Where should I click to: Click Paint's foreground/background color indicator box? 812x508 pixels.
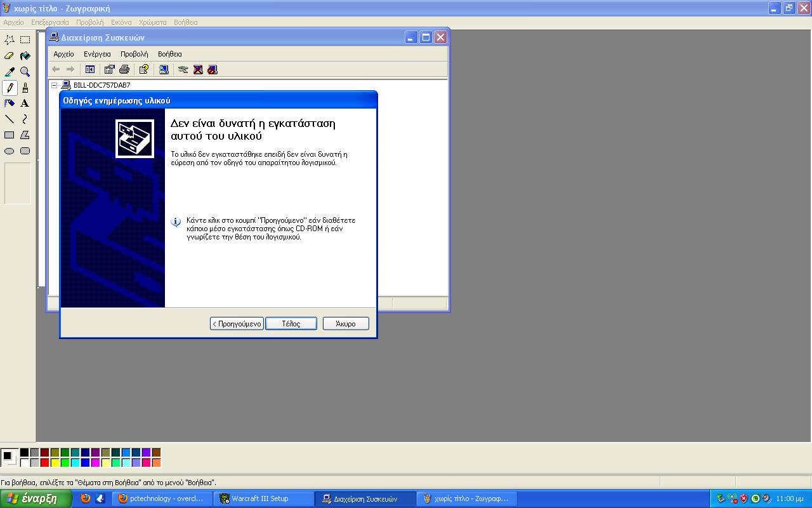click(9, 457)
